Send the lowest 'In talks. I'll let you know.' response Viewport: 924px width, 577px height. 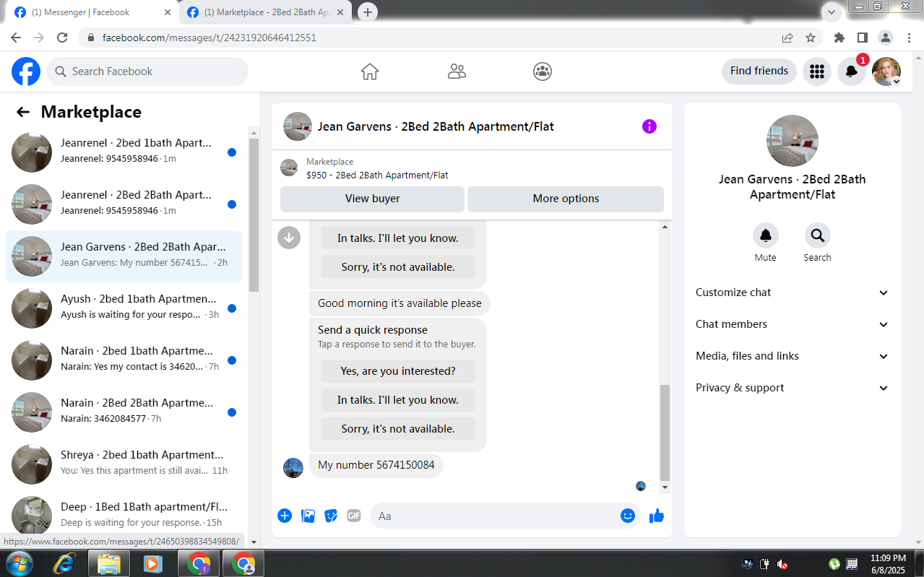click(398, 400)
